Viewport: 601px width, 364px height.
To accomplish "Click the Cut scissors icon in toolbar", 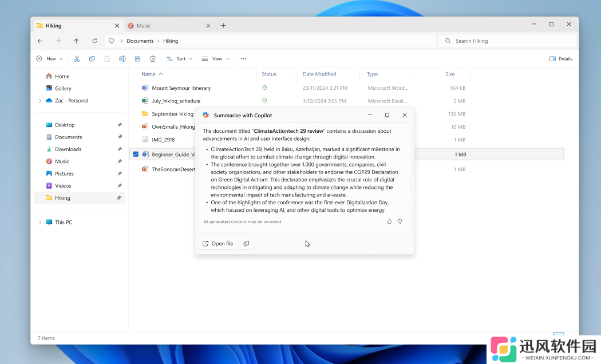I will click(x=77, y=58).
